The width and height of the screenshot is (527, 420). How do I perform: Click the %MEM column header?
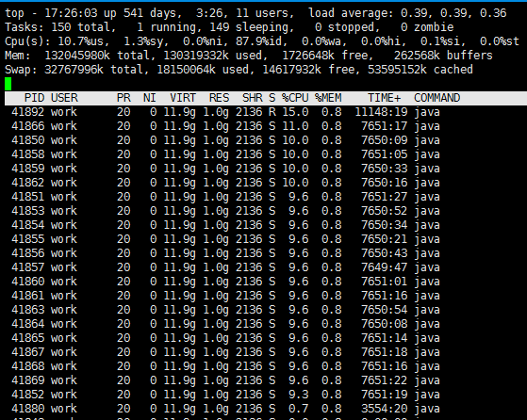pos(328,98)
